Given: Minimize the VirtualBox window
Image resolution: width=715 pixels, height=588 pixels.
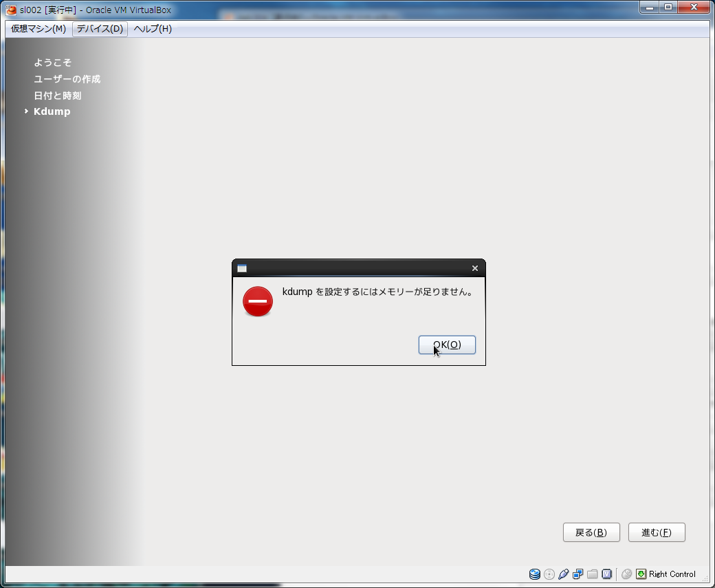Looking at the screenshot, I should coord(649,8).
